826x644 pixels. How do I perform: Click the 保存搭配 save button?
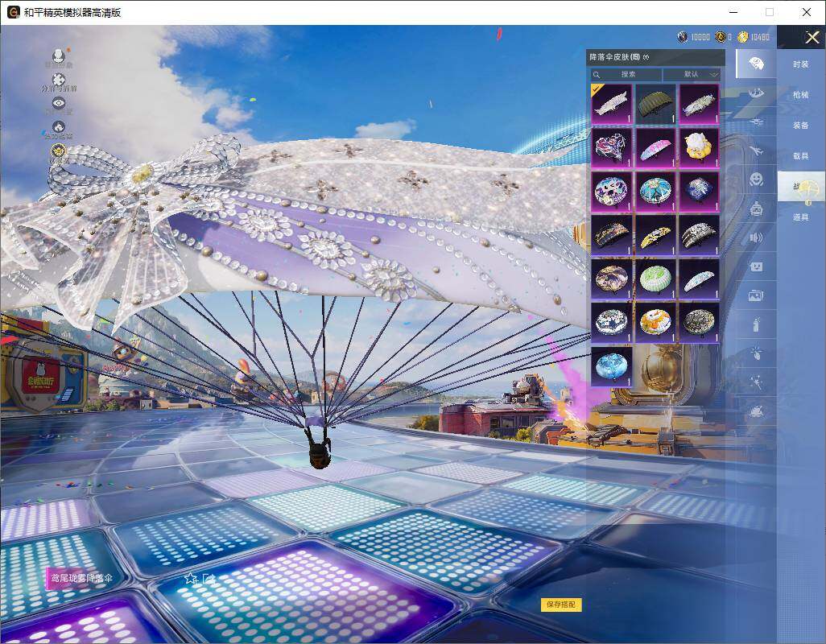pos(561,605)
